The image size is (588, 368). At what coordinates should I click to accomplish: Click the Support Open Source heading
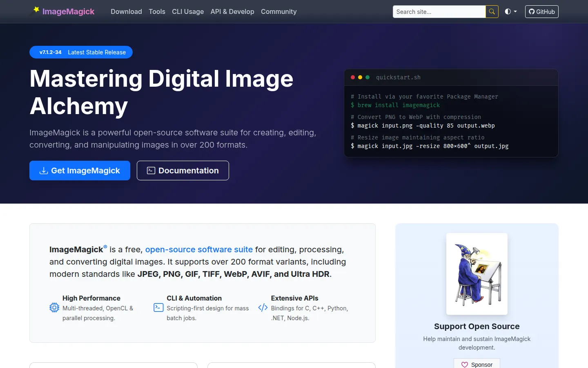click(x=477, y=326)
